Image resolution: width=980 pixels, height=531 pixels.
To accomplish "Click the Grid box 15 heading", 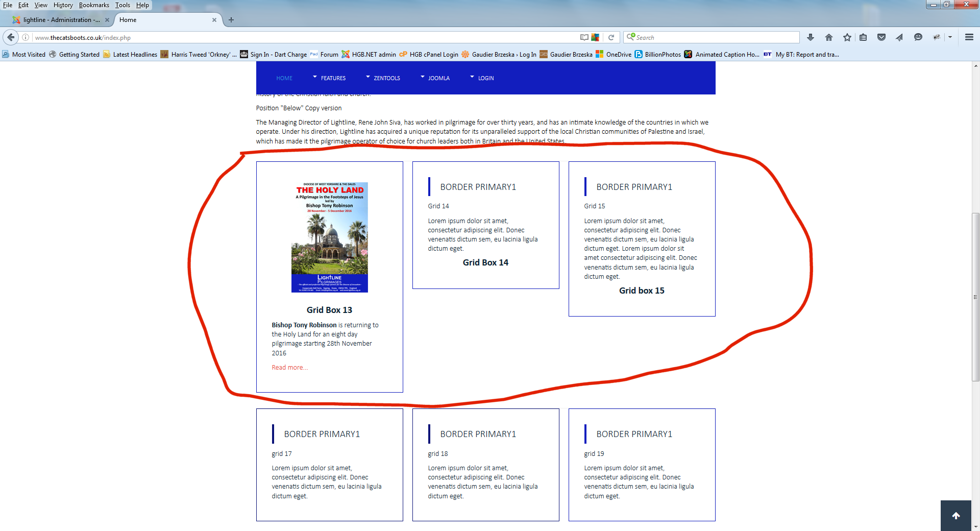I will coord(642,291).
